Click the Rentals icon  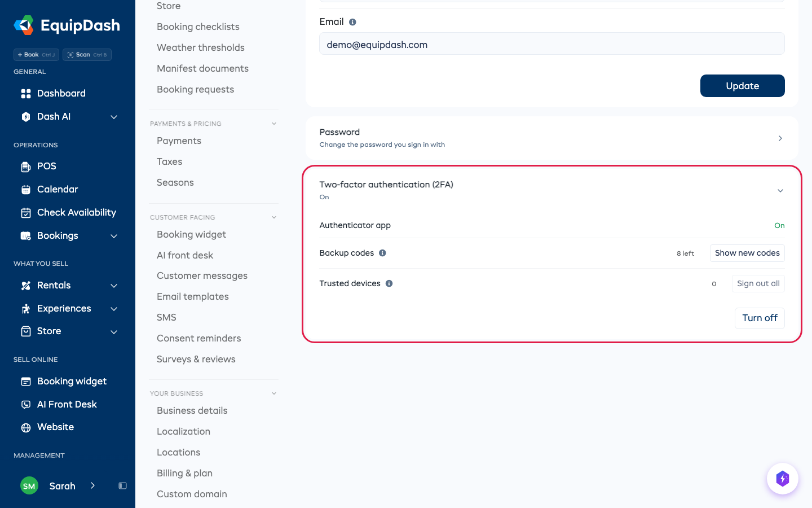point(26,286)
